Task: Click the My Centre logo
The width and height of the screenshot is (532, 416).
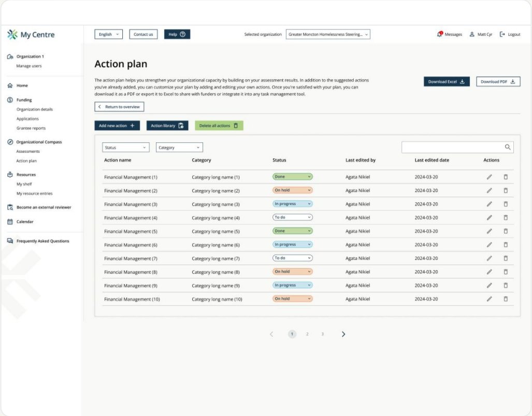Action: [31, 35]
